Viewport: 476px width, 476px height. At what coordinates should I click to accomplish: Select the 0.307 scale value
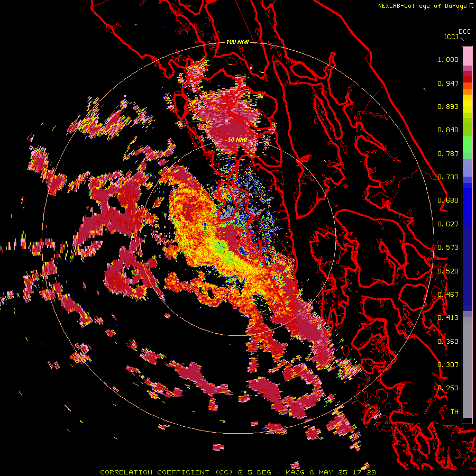point(448,365)
